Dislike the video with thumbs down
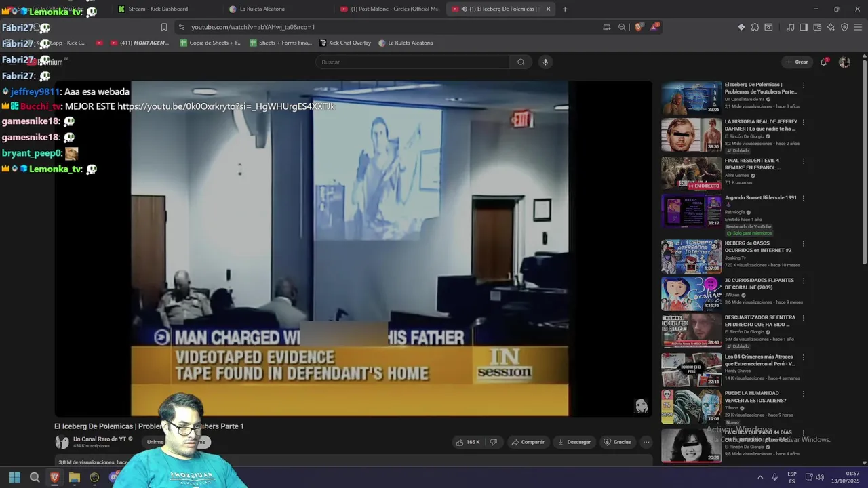This screenshot has height=488, width=868. point(494,442)
